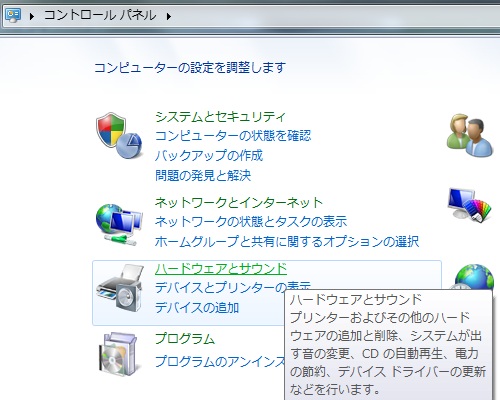The image size is (500, 400).
Task: Click heading コンピューターの設定を調整します
Action: (x=190, y=68)
